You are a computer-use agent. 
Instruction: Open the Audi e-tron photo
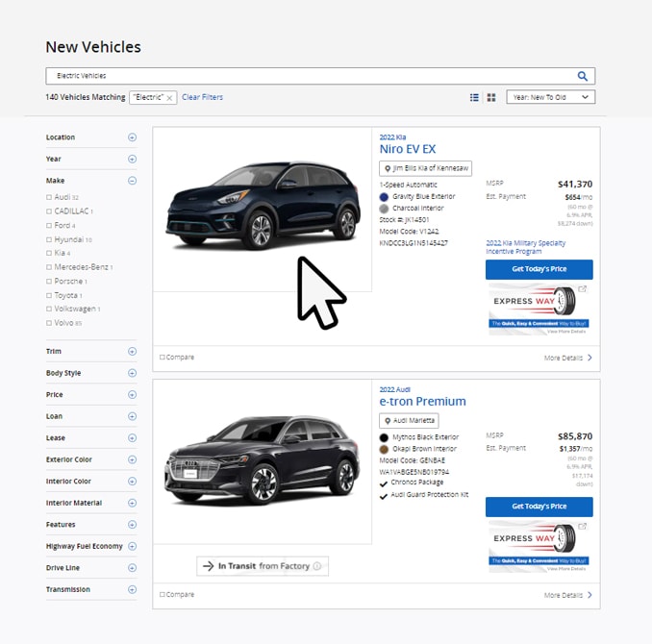coord(263,461)
